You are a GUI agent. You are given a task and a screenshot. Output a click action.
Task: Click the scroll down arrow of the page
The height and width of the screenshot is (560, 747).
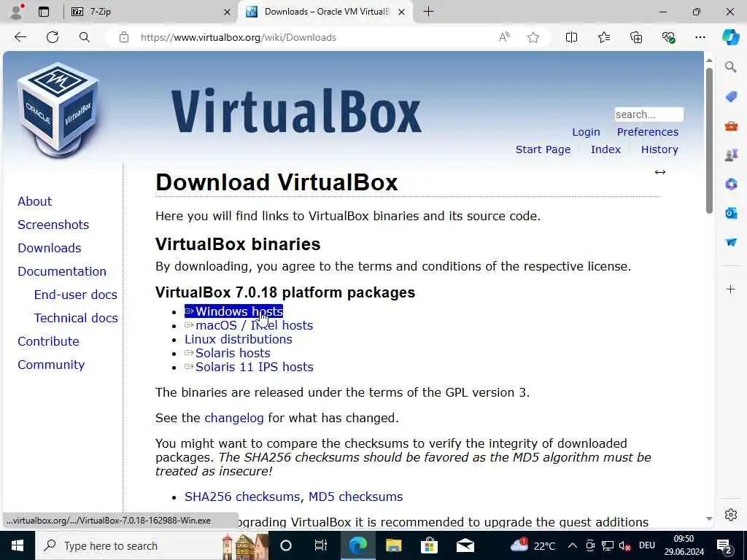709,518
